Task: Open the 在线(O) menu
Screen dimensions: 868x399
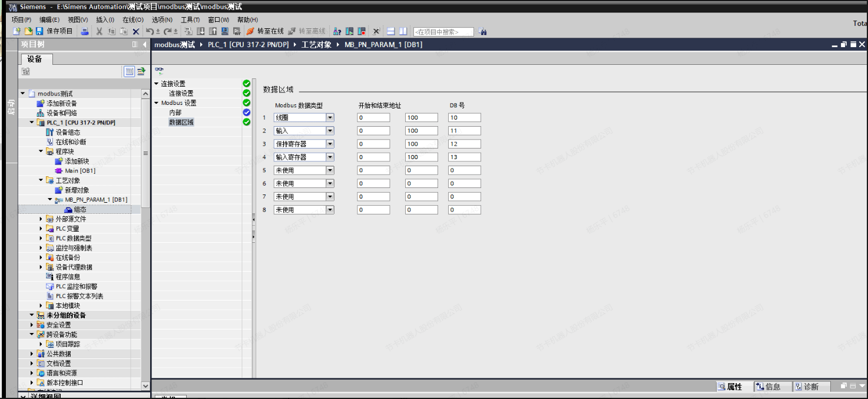Action: [132, 19]
